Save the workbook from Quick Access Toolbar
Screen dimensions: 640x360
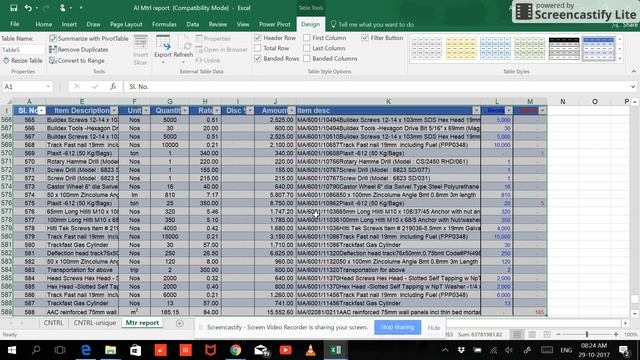[x=13, y=8]
